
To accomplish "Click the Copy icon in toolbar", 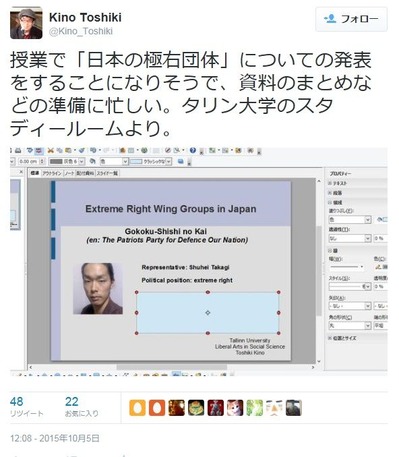I will (59, 151).
